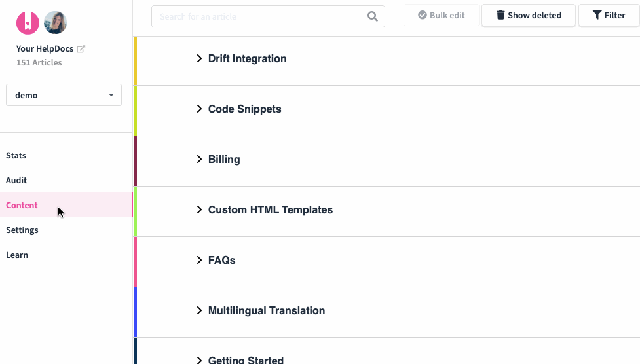Click the Show deleted button

[529, 15]
